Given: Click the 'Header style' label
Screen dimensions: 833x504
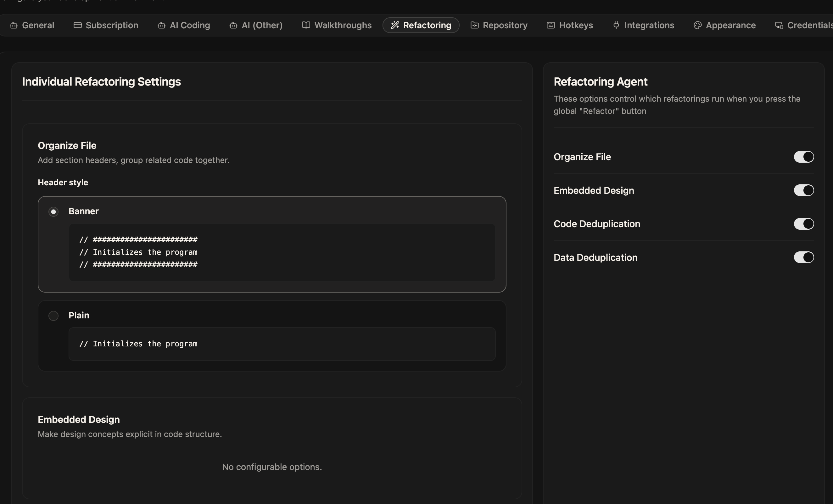Looking at the screenshot, I should (x=63, y=182).
